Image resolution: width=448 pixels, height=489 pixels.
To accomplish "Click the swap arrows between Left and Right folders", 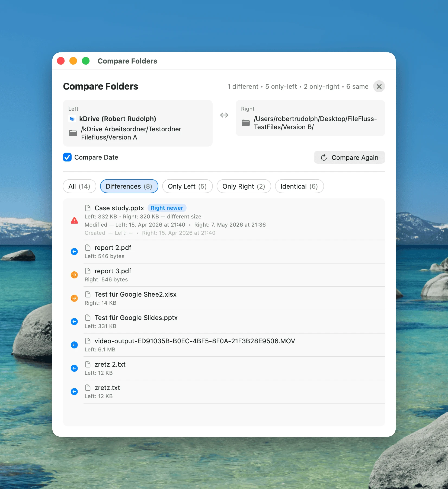I will coord(224,115).
